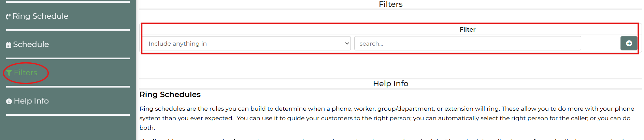The image size is (644, 140).
Task: Click the Filter column header
Action: [x=467, y=29]
